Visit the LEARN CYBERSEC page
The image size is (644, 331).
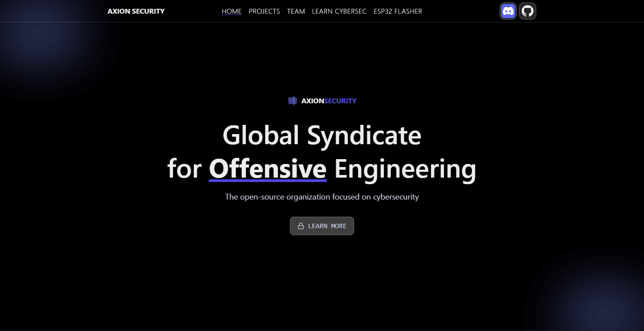[x=339, y=11]
